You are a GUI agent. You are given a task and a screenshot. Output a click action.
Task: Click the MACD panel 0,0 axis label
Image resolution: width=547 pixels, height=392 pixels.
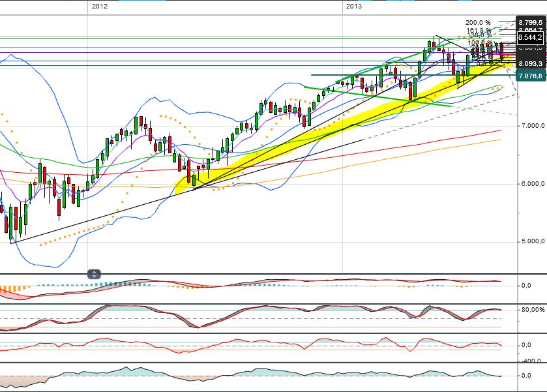(526, 286)
